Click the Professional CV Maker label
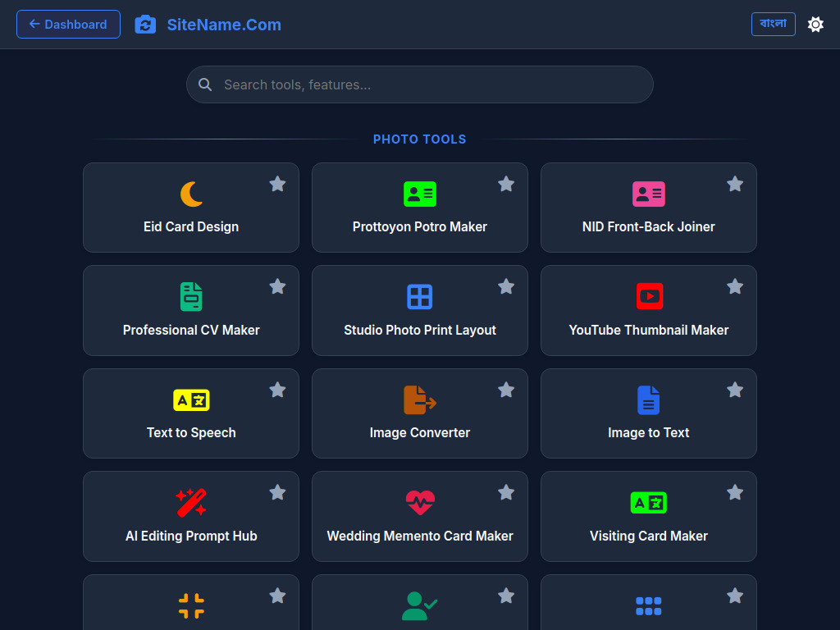 pos(191,330)
